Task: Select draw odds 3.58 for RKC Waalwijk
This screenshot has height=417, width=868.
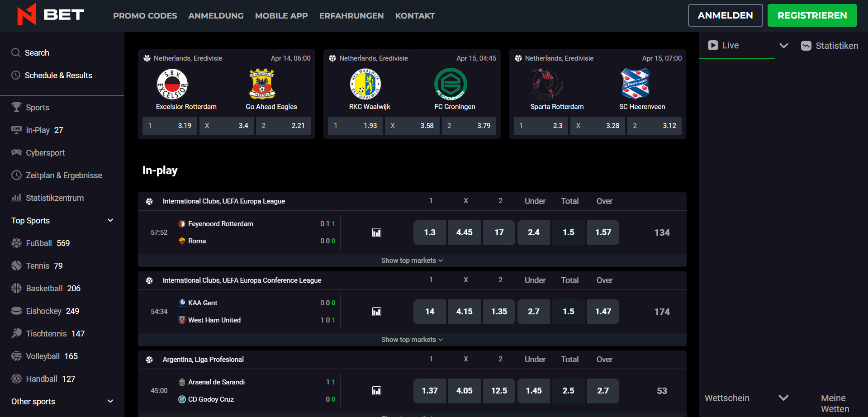Action: [x=413, y=126]
